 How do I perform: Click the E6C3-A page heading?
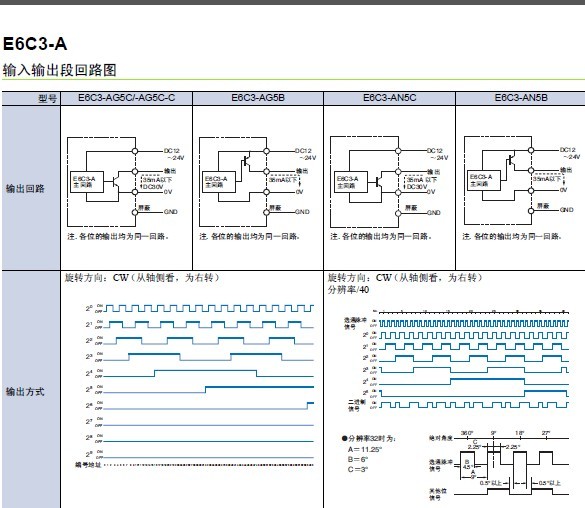coord(35,44)
